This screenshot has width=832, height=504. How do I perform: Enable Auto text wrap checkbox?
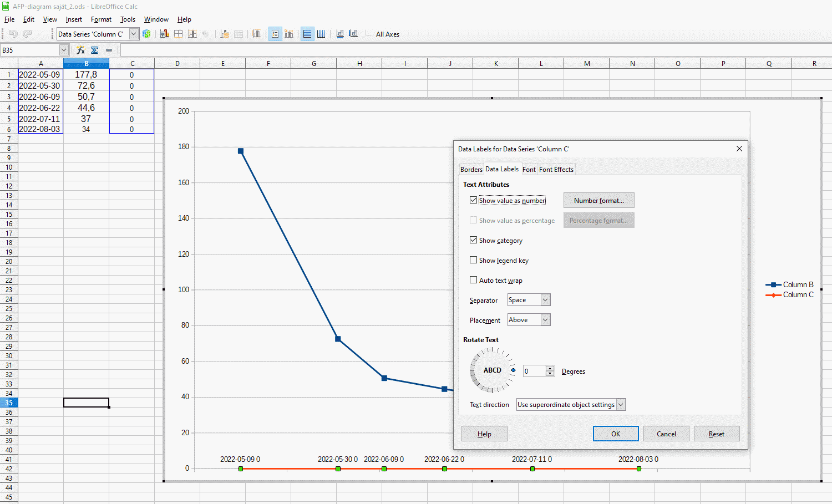pyautogui.click(x=473, y=280)
